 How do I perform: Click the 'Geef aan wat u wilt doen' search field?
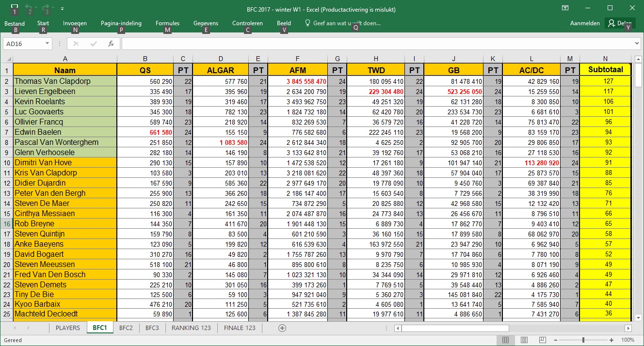point(347,23)
